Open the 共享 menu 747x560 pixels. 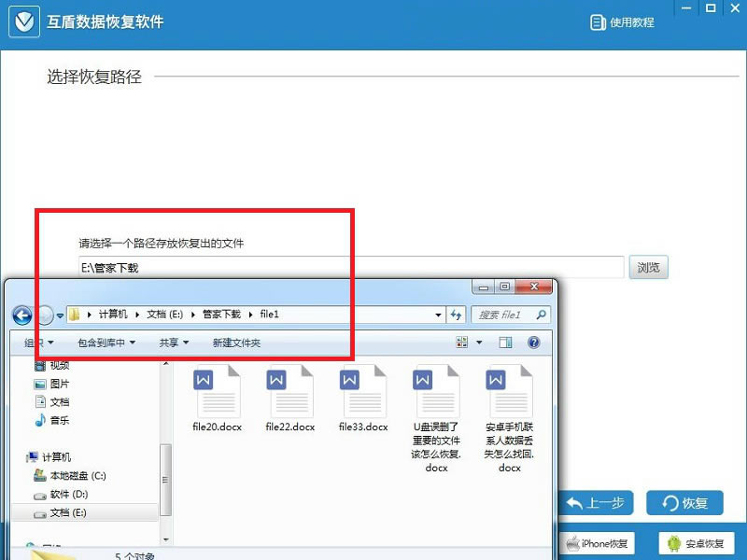coord(168,342)
